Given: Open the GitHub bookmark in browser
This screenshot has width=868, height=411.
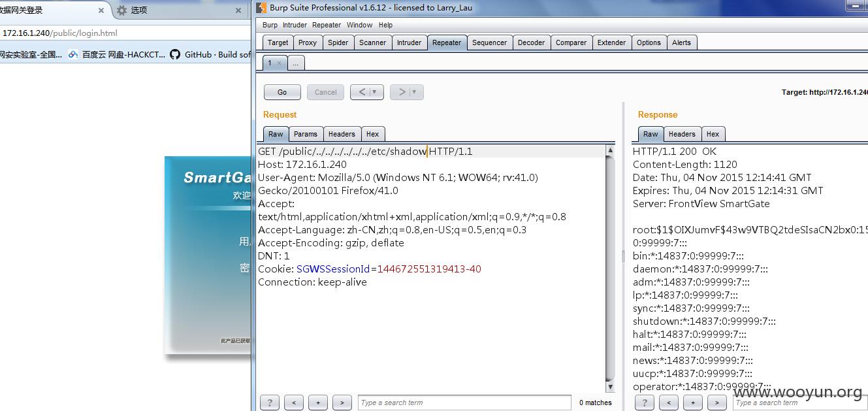Looking at the screenshot, I should tap(210, 55).
